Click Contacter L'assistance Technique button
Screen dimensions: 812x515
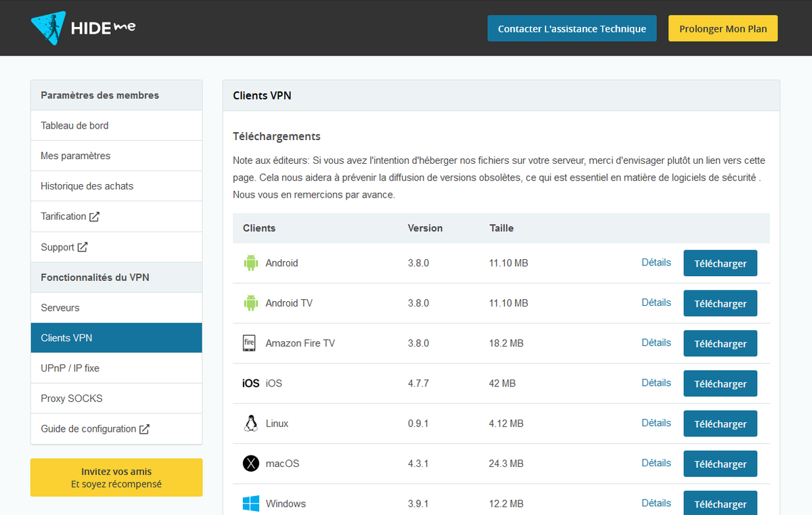click(x=572, y=28)
